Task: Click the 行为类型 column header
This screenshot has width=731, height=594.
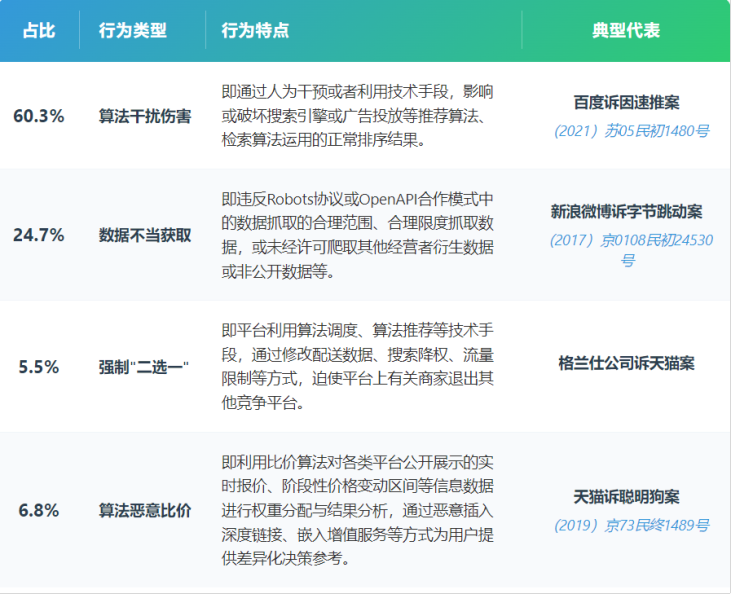Action: click(132, 31)
